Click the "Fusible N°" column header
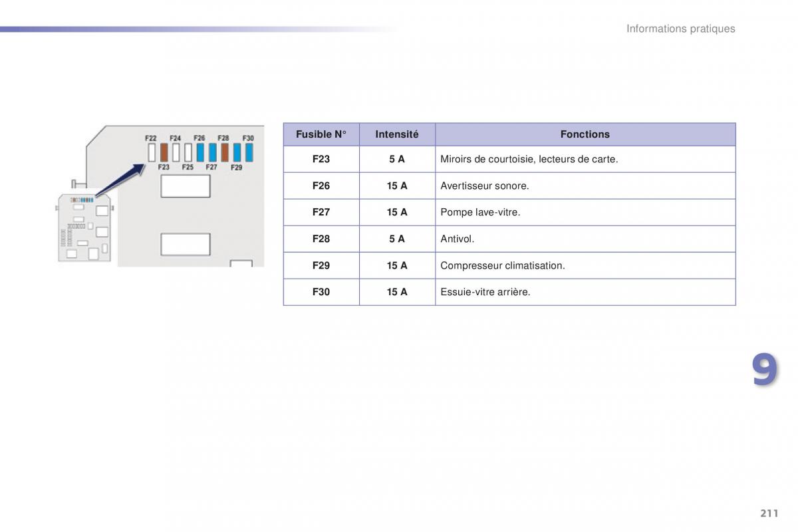Image resolution: width=798 pixels, height=532 pixels. 321,134
